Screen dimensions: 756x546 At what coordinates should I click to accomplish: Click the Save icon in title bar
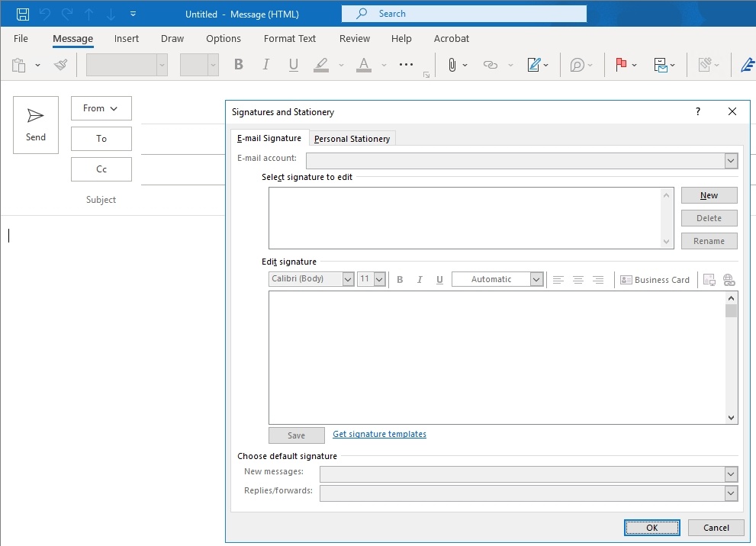(x=23, y=14)
